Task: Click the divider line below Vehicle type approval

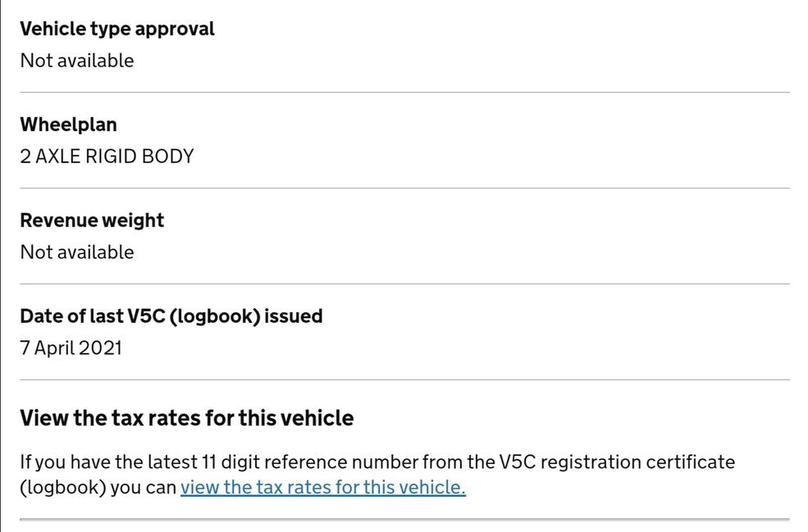Action: 404,92
